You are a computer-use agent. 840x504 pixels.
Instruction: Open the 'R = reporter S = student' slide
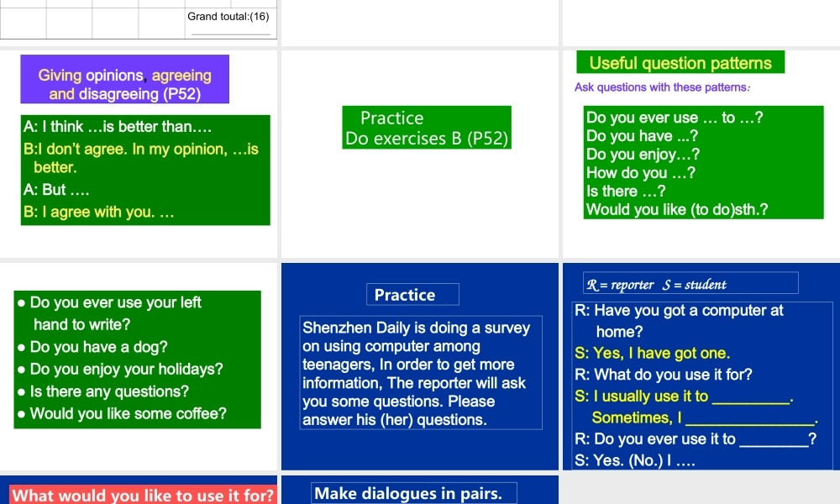(701, 366)
